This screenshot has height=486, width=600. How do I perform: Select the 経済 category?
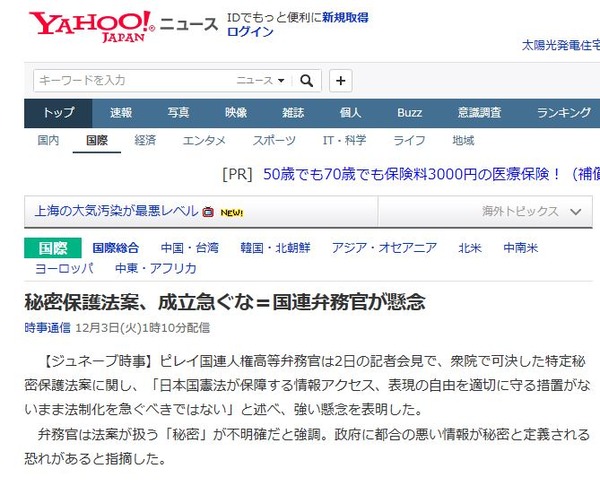(x=145, y=140)
